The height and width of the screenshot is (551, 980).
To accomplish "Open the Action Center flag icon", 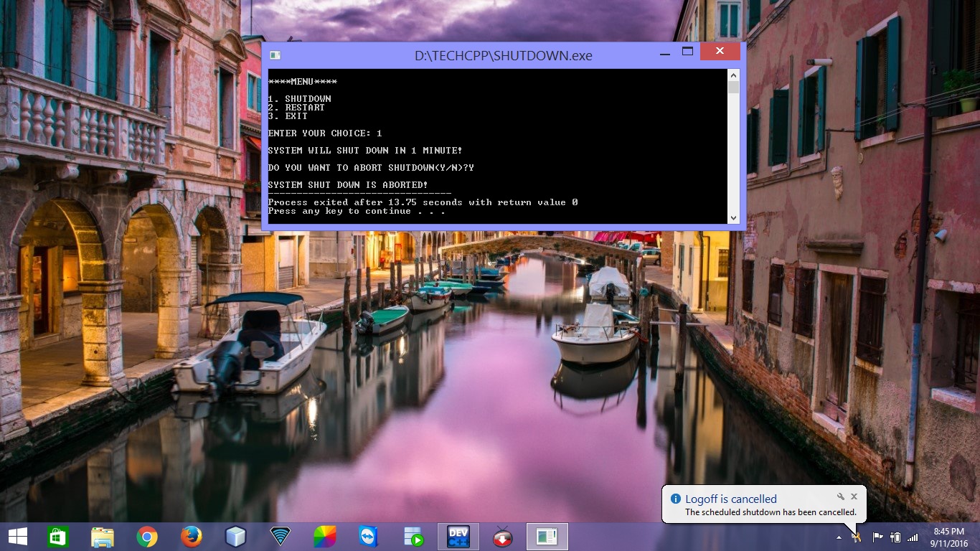I will [877, 537].
